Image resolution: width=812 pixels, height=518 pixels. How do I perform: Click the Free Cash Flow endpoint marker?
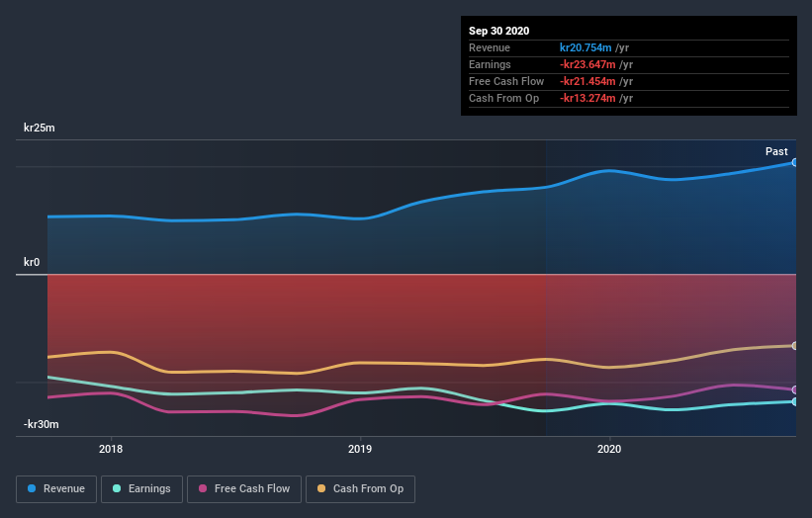[795, 389]
